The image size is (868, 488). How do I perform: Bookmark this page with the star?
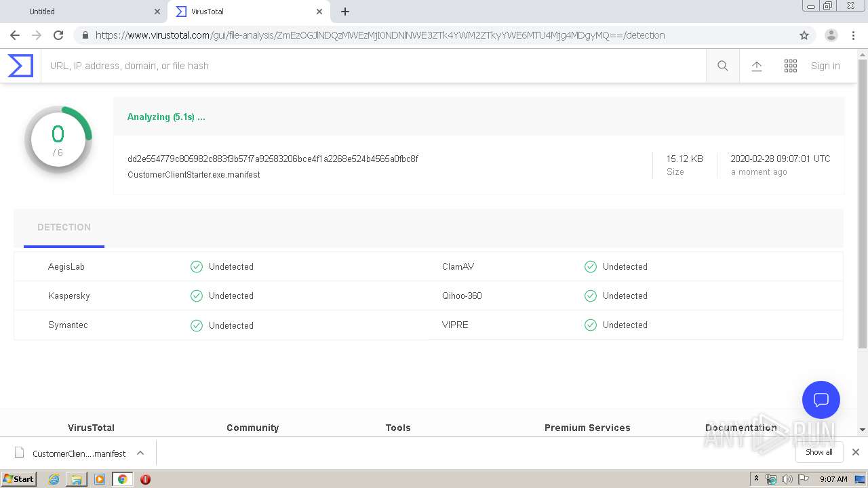coord(804,35)
